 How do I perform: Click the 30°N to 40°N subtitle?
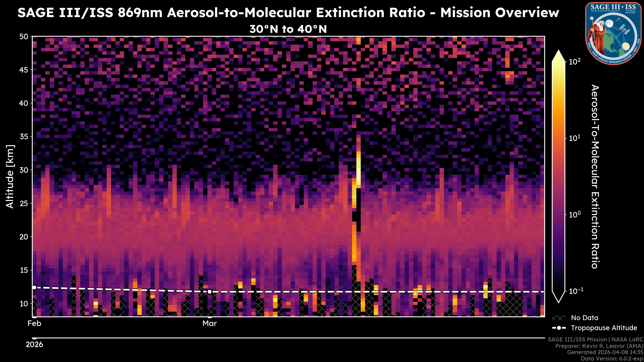[x=288, y=29]
